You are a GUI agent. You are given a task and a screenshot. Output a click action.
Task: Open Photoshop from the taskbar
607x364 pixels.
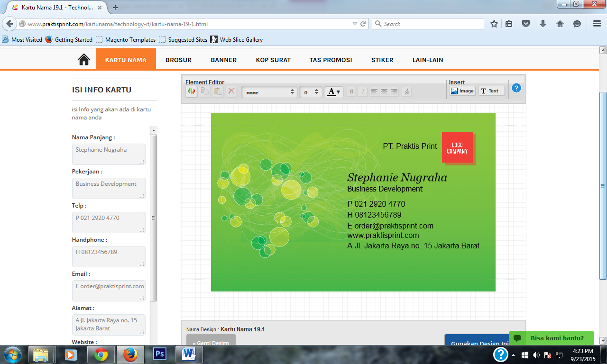point(160,354)
